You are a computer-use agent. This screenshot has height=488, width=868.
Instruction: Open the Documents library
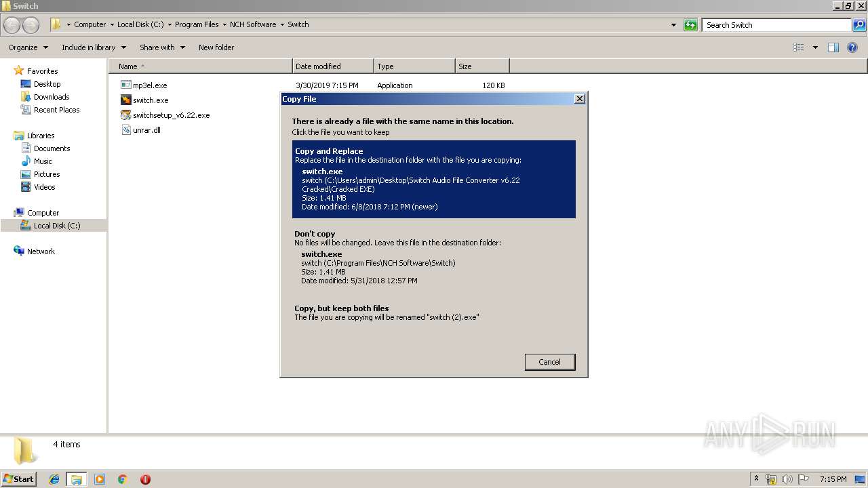[52, 148]
